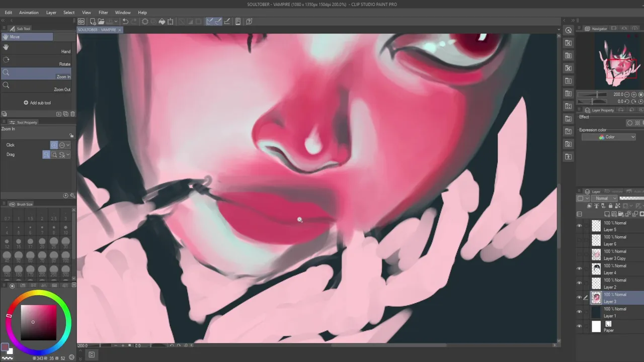Open the Filter menu
Screen dimensions: 644x362
(x=103, y=13)
